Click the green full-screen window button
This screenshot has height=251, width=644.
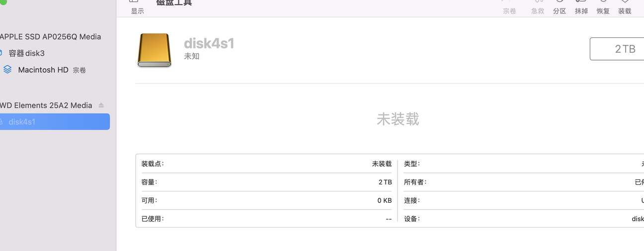2,2
